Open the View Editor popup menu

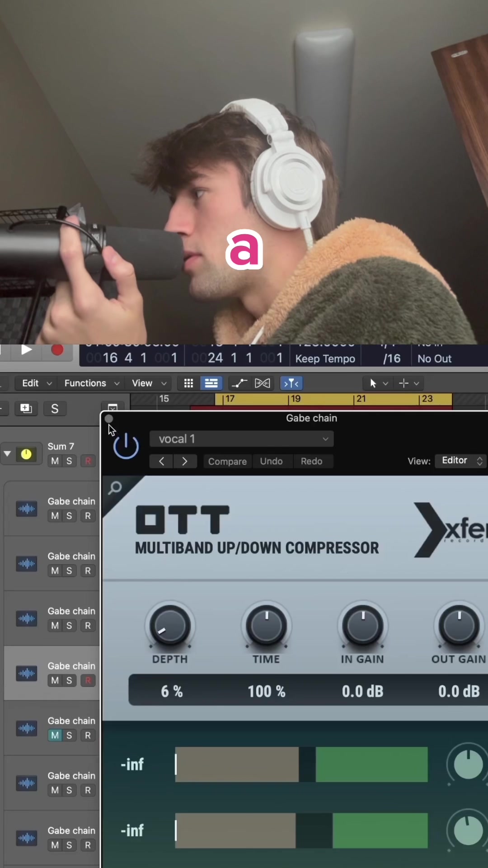point(460,461)
